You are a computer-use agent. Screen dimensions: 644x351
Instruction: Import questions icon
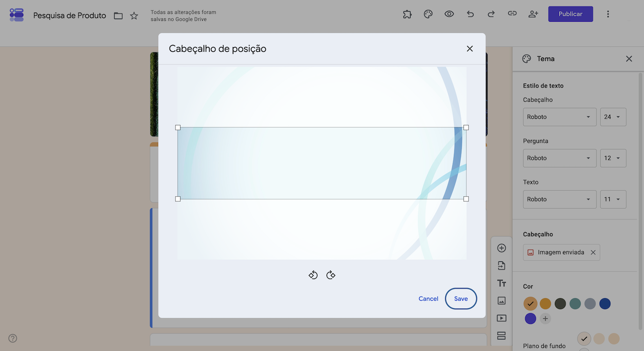pyautogui.click(x=501, y=265)
